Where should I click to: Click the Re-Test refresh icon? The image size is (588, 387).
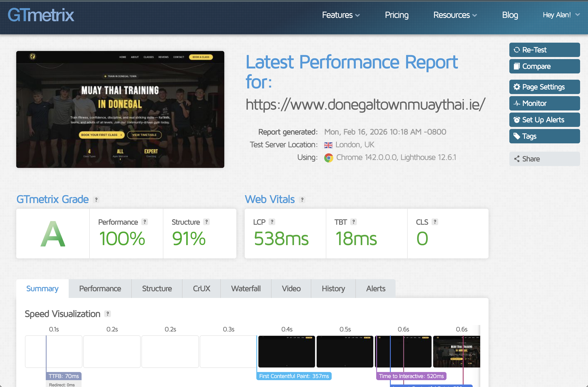[x=517, y=50]
